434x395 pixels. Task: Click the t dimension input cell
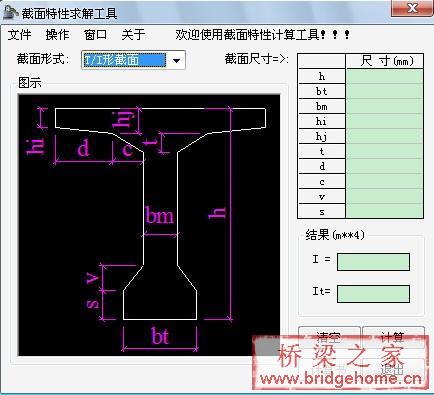pyautogui.click(x=385, y=151)
